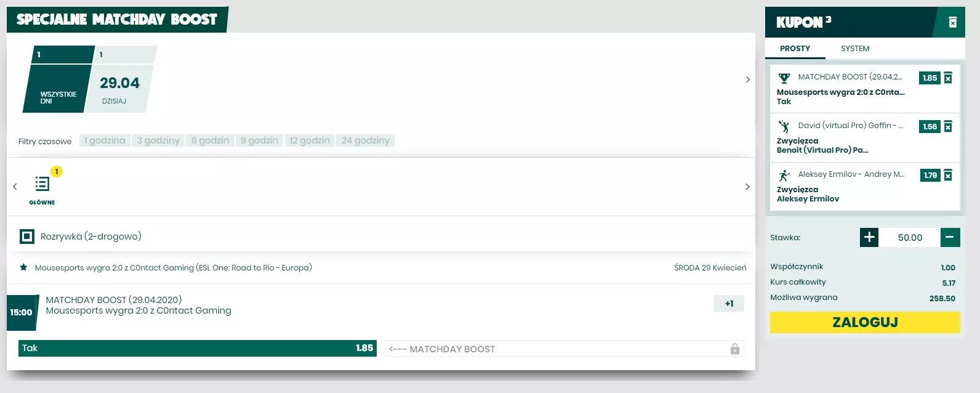This screenshot has height=393, width=980.
Task: Click the stake input field showing 50.00
Action: tap(910, 237)
